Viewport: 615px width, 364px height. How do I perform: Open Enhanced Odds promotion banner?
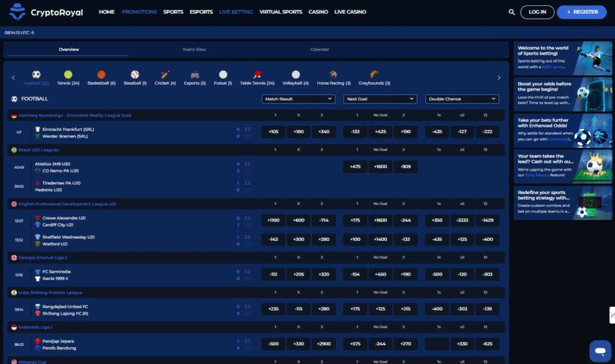[x=563, y=130]
